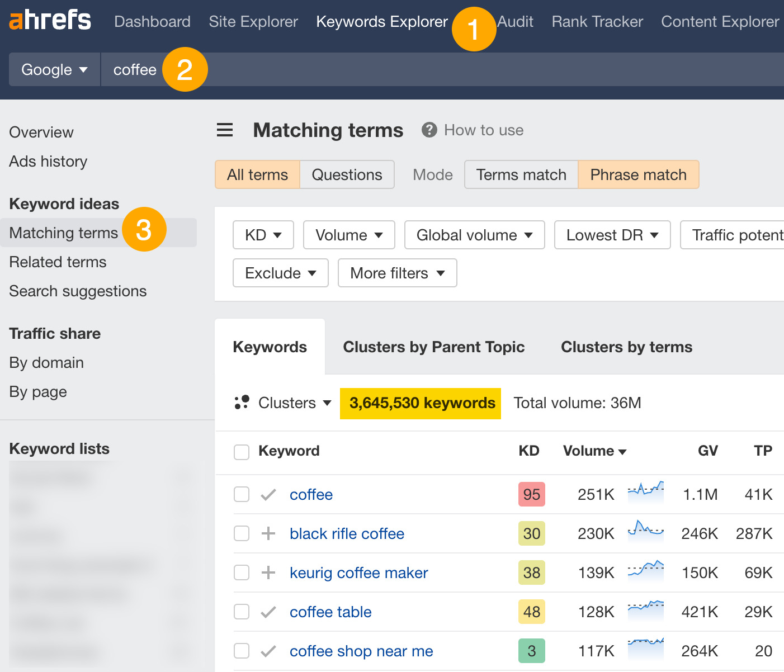The height and width of the screenshot is (672, 784).
Task: Open Rank Tracker from the top navigation
Action: pyautogui.click(x=597, y=21)
